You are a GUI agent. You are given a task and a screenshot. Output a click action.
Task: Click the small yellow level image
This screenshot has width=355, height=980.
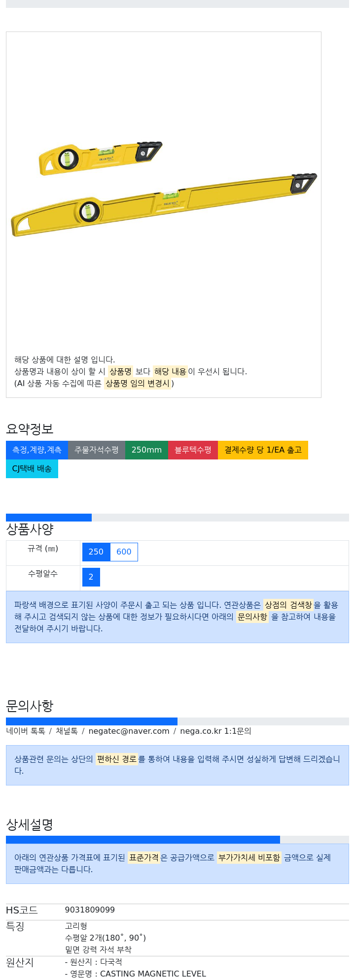[101, 158]
